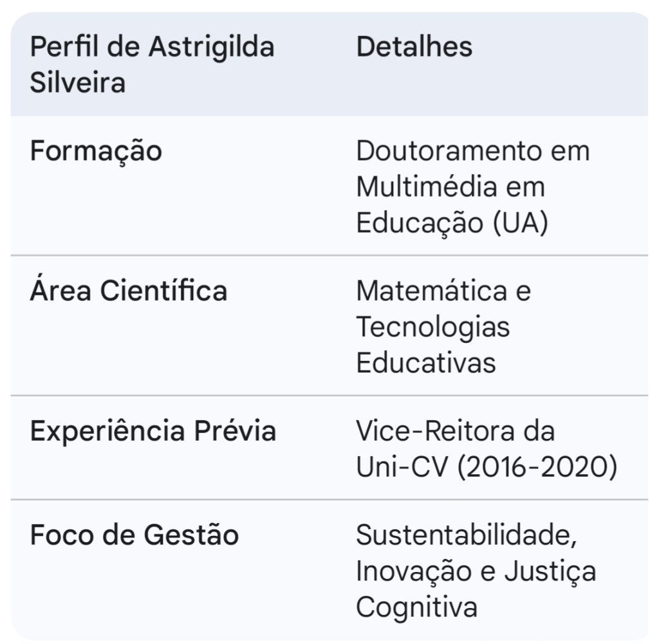
Task: Click the "Perfil de Astrigilda Silveira" column header
Action: [152, 65]
